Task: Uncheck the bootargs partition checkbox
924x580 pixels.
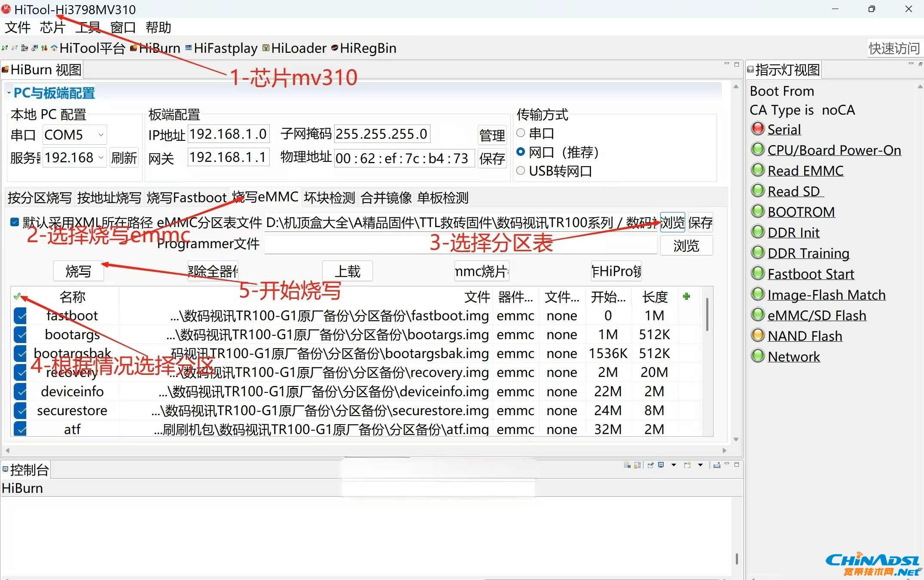Action: pos(20,335)
